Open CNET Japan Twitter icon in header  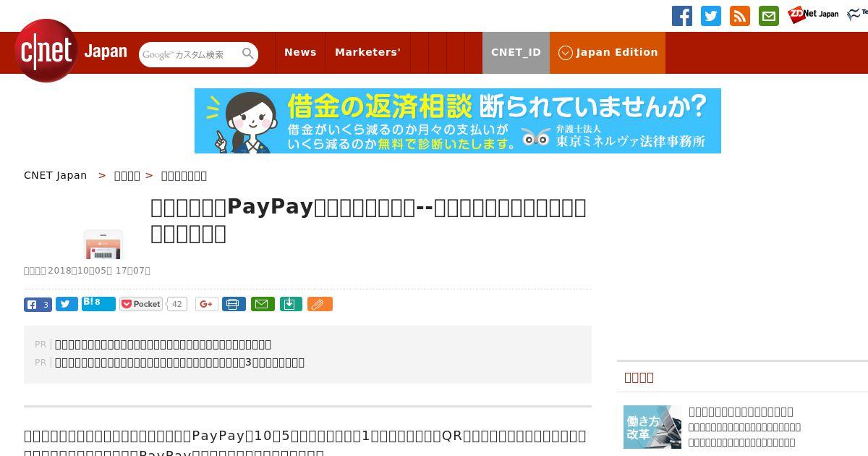coord(711,16)
